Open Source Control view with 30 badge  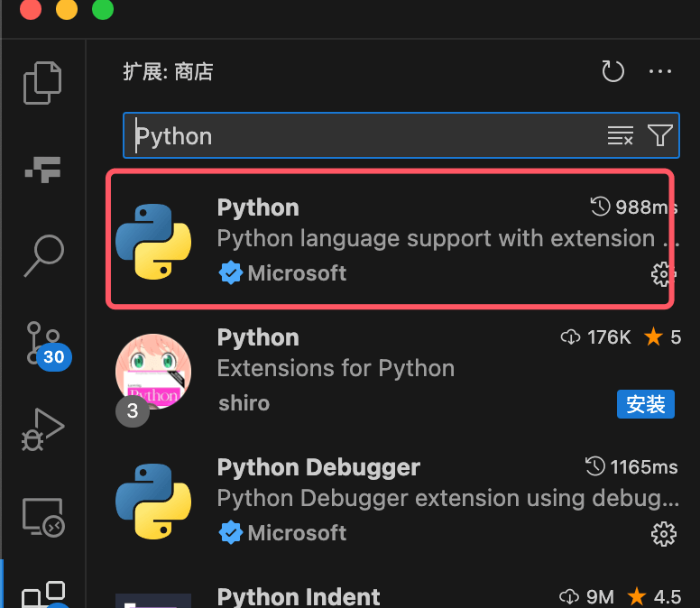point(43,343)
